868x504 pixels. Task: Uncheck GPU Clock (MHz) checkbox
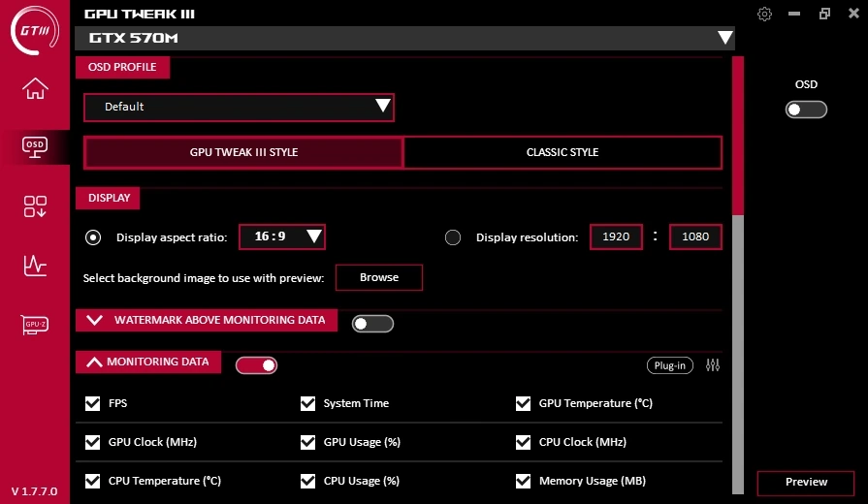[x=92, y=442]
